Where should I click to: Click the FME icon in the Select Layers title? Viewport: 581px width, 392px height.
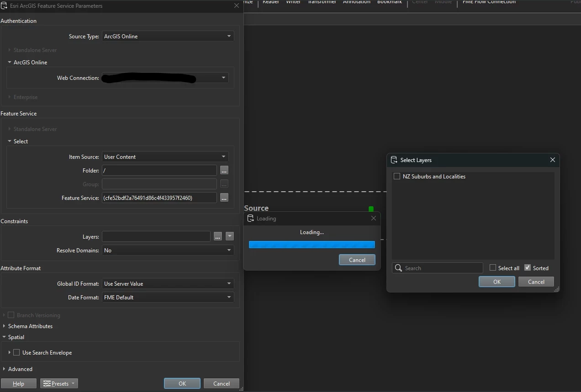pyautogui.click(x=394, y=160)
